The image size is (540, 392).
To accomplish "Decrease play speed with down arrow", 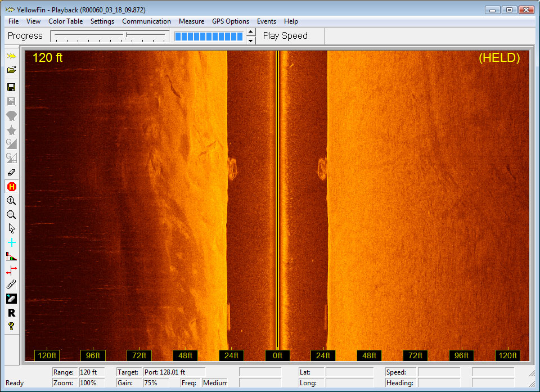I will [x=251, y=40].
